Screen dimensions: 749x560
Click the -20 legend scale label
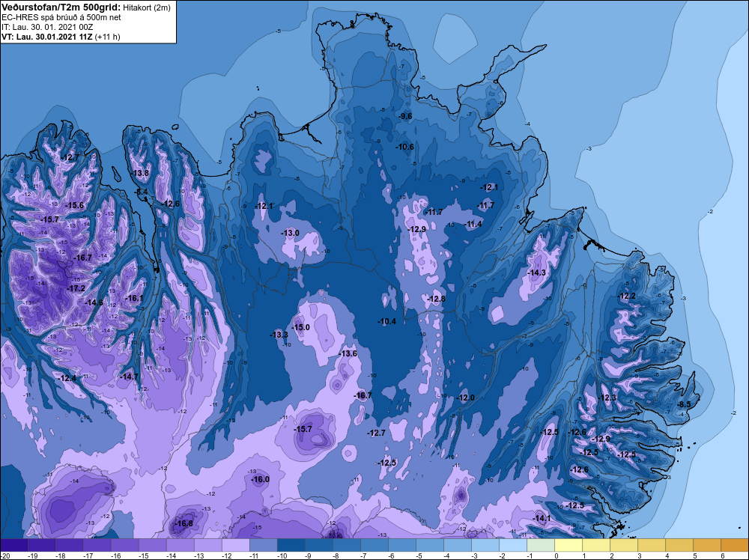[x=5, y=556]
